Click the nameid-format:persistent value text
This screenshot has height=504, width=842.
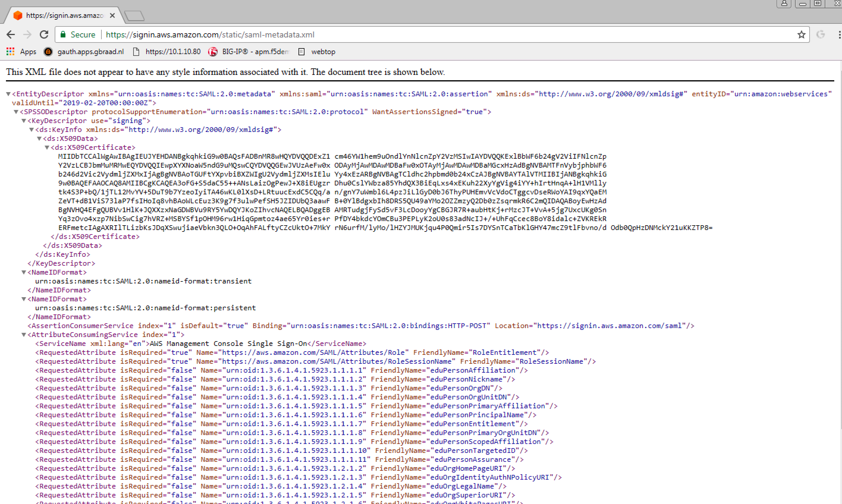pyautogui.click(x=145, y=308)
